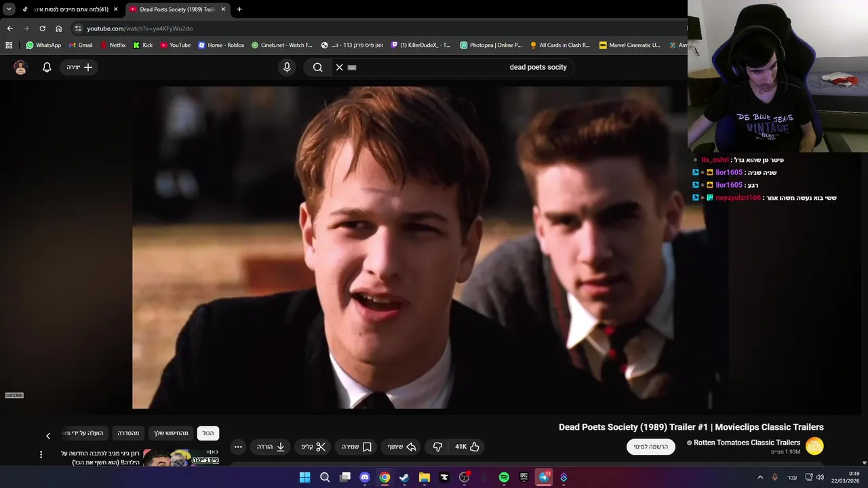The width and height of the screenshot is (868, 488).
Task: Open the Chrome apps grid icon
Action: pos(9,45)
